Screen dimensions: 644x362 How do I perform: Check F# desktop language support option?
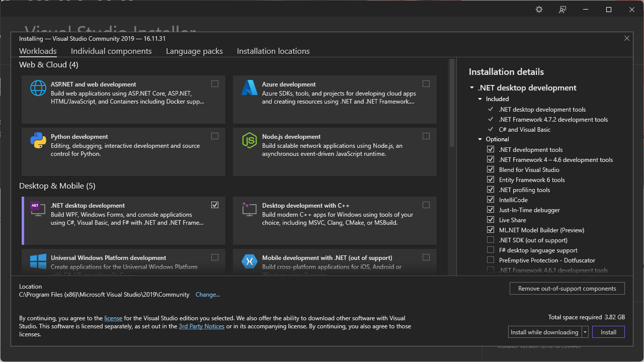pyautogui.click(x=491, y=250)
